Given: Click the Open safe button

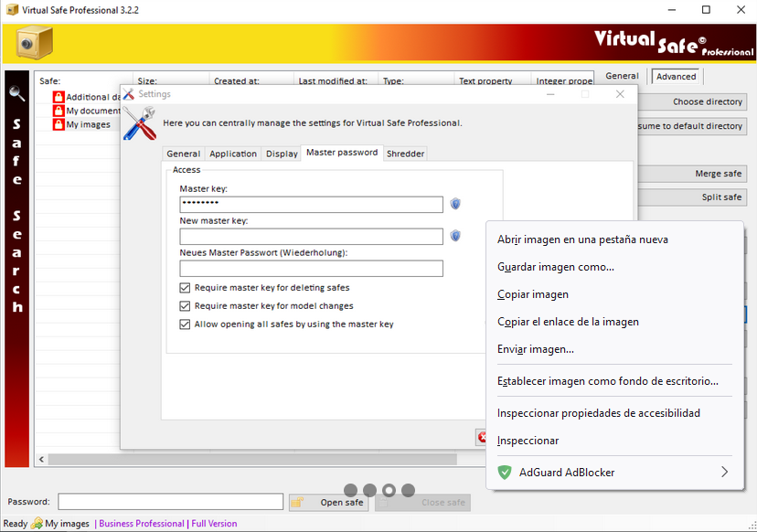Looking at the screenshot, I should pyautogui.click(x=329, y=503).
